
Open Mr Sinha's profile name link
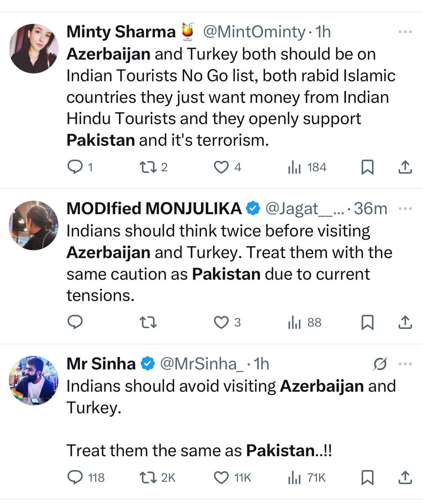(x=101, y=364)
